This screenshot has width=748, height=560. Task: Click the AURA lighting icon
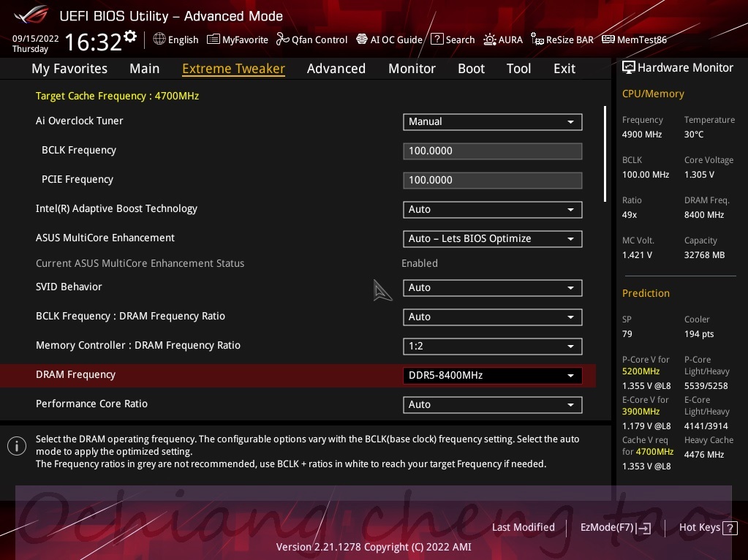click(x=489, y=39)
